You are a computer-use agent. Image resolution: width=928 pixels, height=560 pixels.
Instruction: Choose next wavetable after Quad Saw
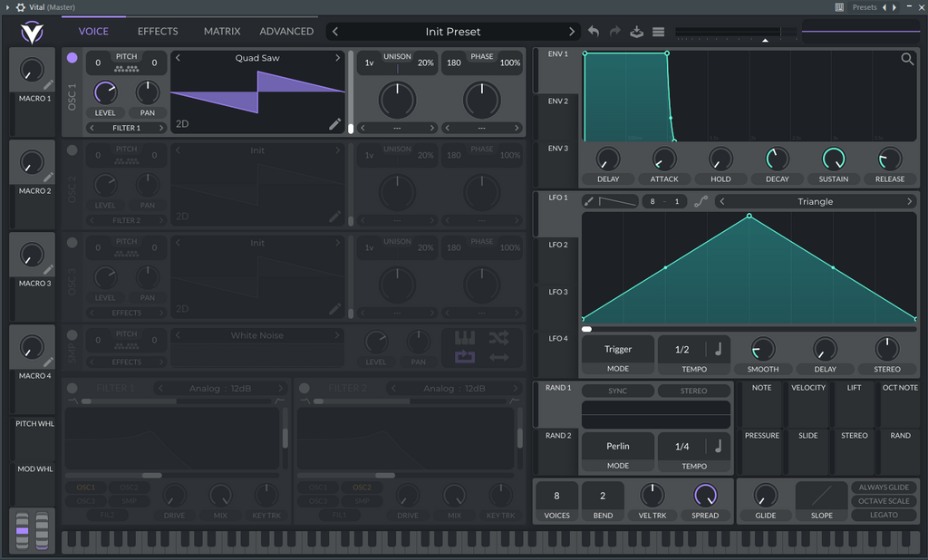(x=337, y=58)
